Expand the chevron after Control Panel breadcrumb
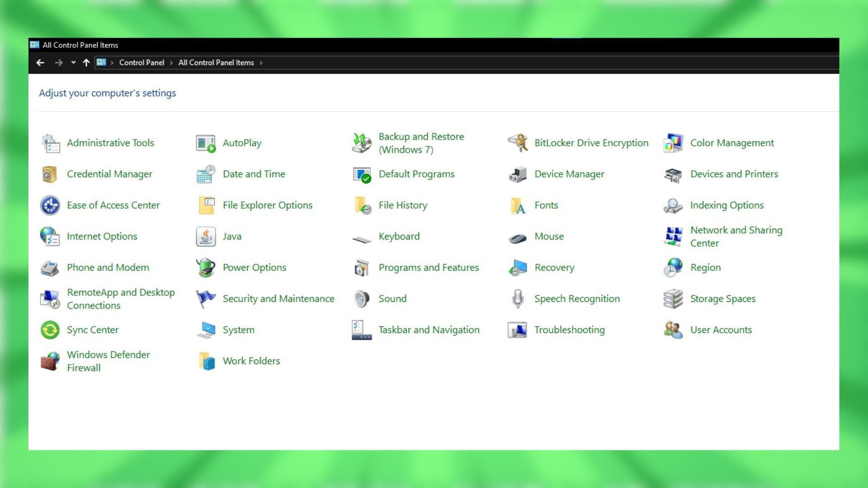This screenshot has width=868, height=488. [x=171, y=63]
